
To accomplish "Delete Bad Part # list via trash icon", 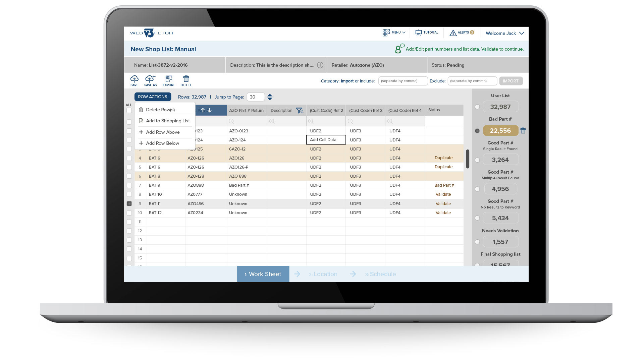I will (523, 131).
